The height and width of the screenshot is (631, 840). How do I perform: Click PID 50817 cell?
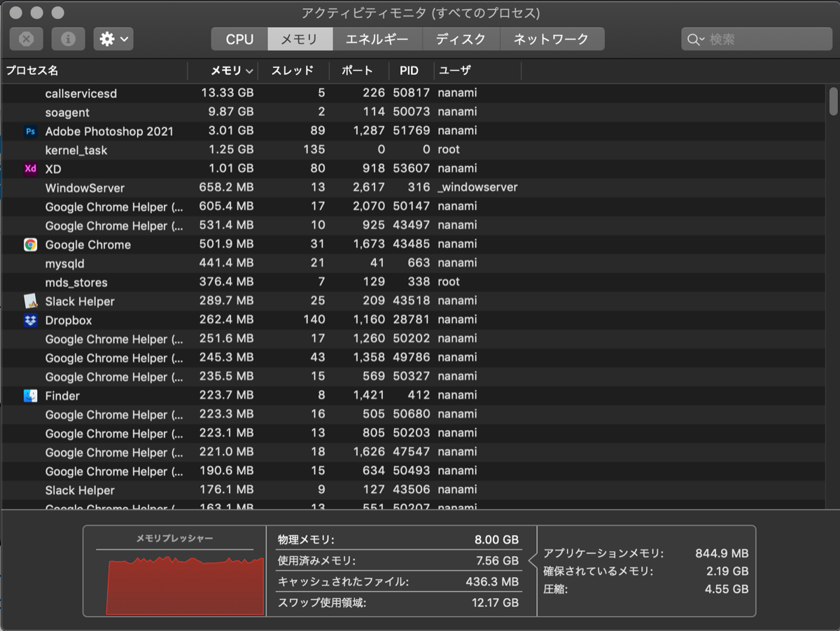coord(412,92)
